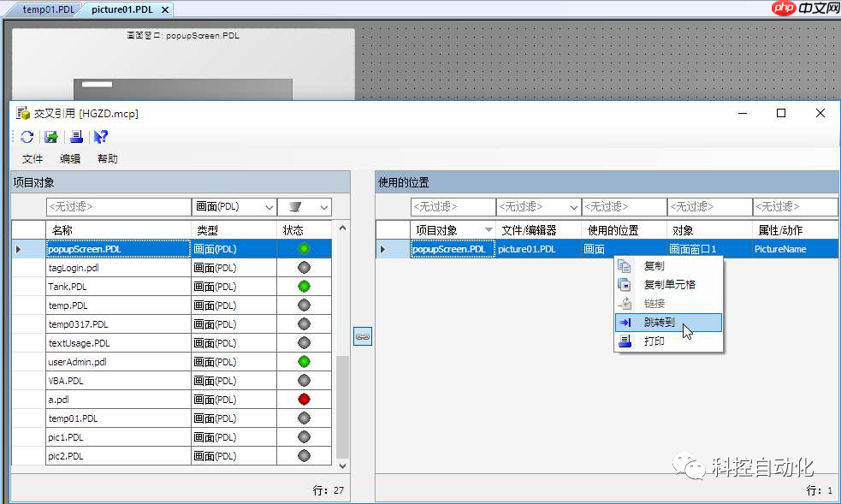Viewport: 841px width, 504px height.
Task: Select the tagLogin.pdl row
Action: pos(172,268)
